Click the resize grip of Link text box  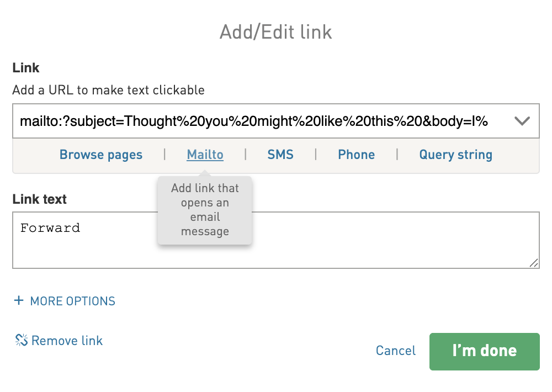coord(534,263)
